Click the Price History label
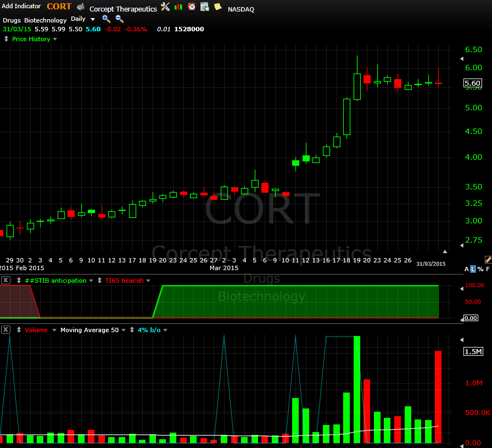Image resolution: width=492 pixels, height=448 pixels. click(x=31, y=39)
